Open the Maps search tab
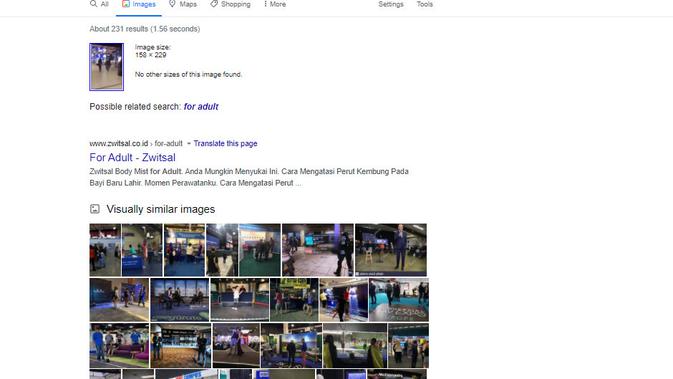This screenshot has width=673, height=379. (183, 4)
